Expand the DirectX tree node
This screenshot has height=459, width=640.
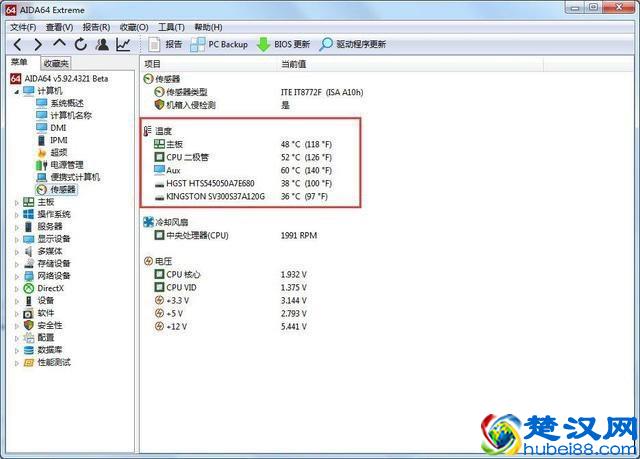click(16, 288)
